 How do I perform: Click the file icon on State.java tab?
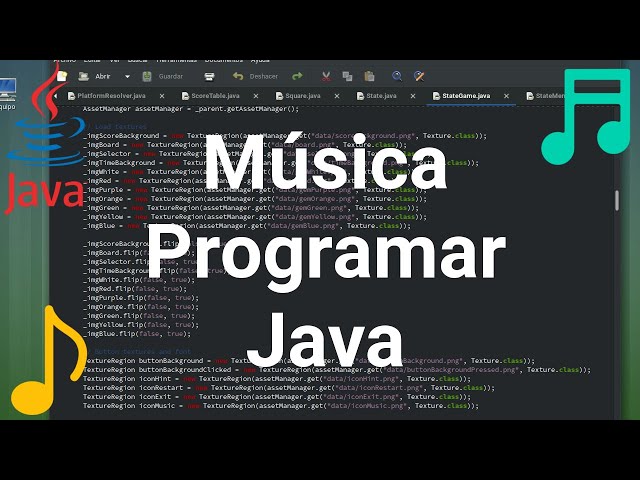(360, 96)
